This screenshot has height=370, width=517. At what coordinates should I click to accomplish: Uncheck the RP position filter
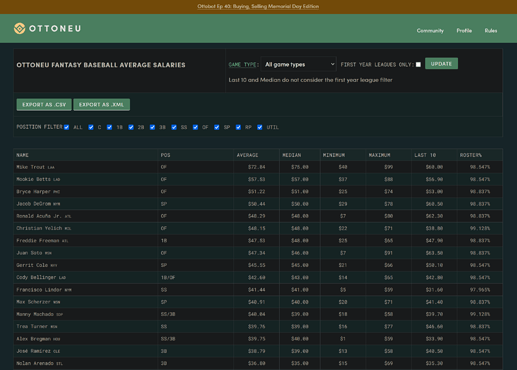[238, 127]
